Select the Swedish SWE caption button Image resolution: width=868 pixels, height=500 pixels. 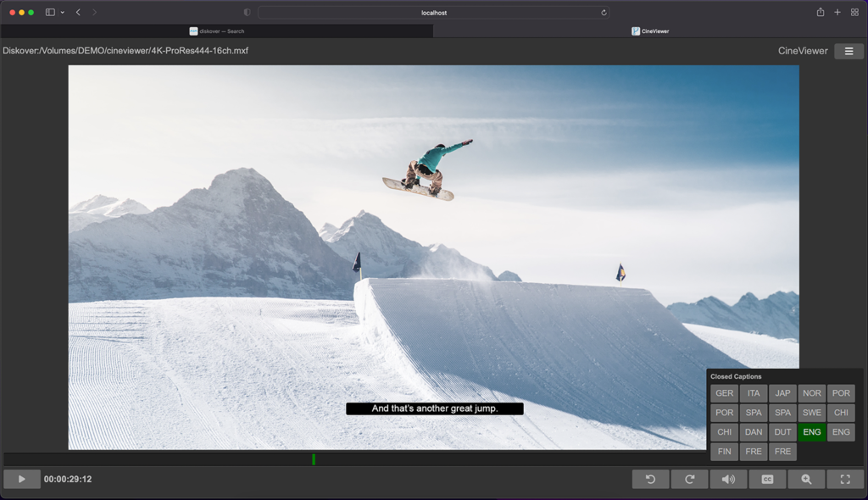click(811, 413)
